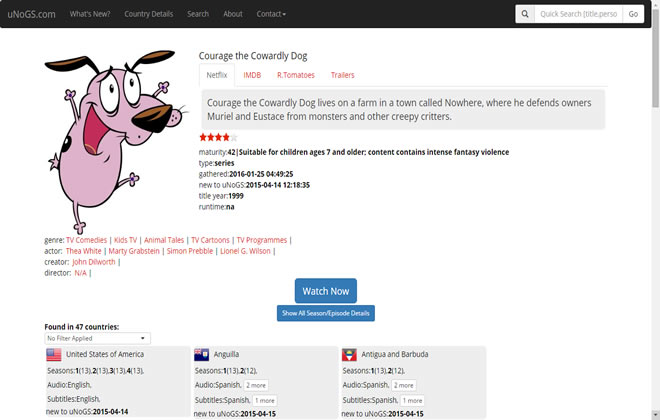This screenshot has width=660, height=420.
Task: Click the director N/A link
Action: coord(80,273)
